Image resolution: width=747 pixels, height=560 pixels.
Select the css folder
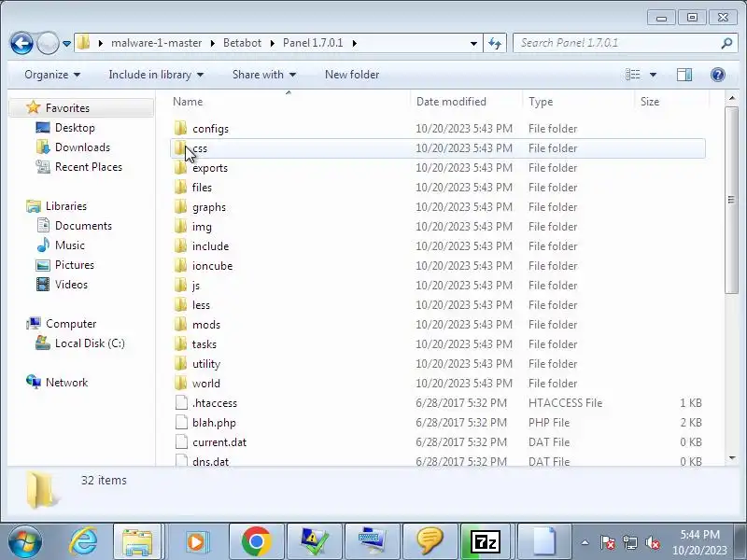point(437,148)
